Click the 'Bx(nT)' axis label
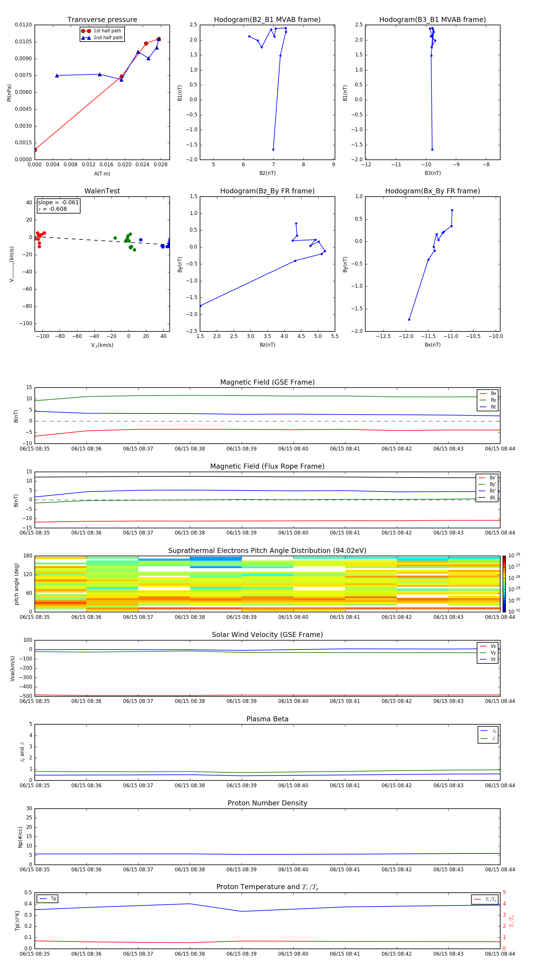The image size is (535, 980). click(x=432, y=345)
